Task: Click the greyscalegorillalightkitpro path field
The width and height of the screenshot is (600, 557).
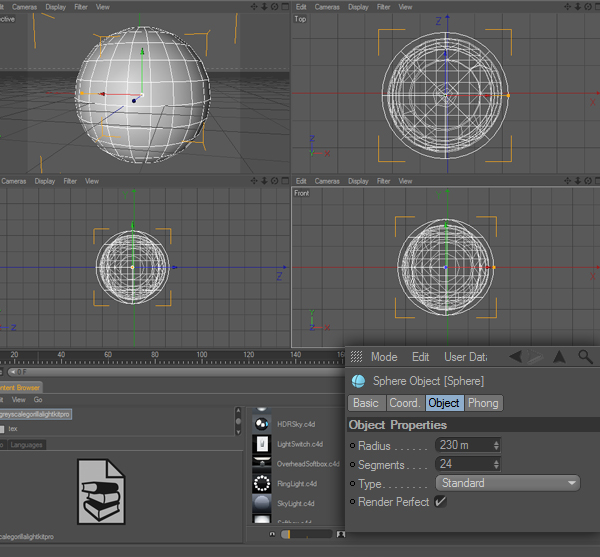Action: [35, 414]
